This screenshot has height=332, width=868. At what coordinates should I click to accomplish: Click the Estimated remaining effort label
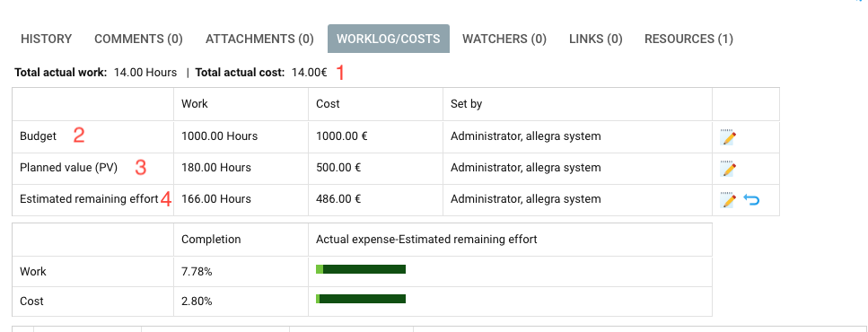pos(89,199)
